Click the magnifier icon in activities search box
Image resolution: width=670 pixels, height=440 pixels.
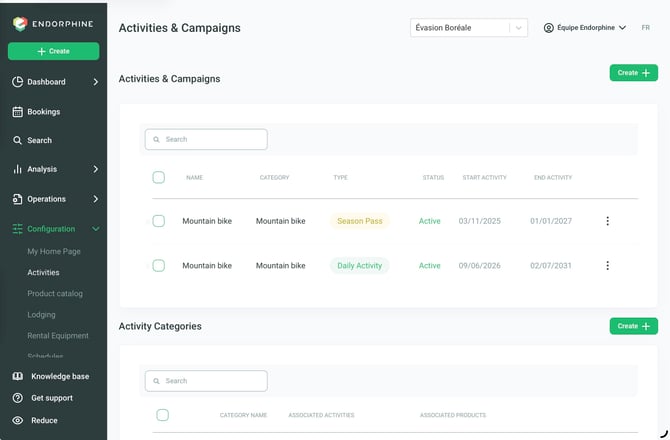[156, 140]
